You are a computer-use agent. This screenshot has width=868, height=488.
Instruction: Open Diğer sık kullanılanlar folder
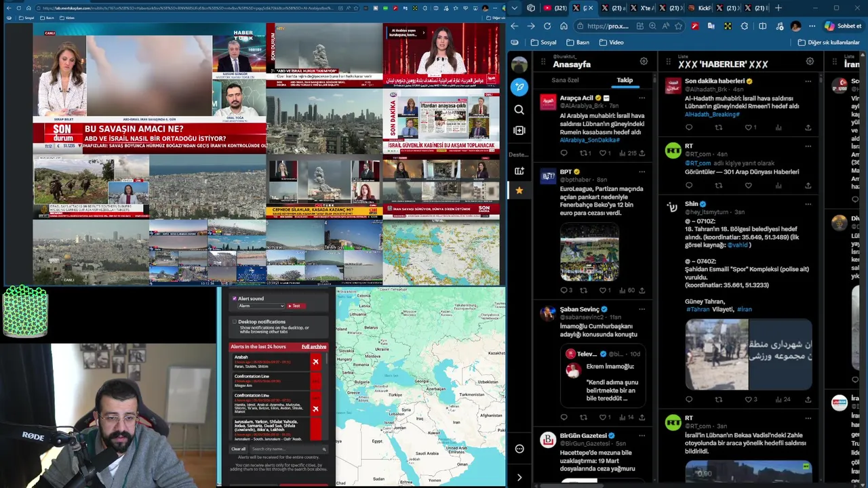829,42
